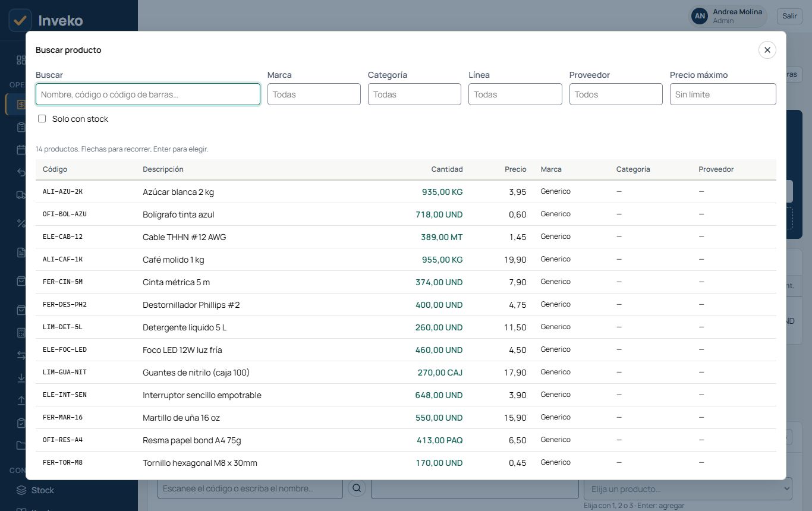This screenshot has height=511, width=812.
Task: Click product code LIM-DET-5L
Action: point(62,327)
